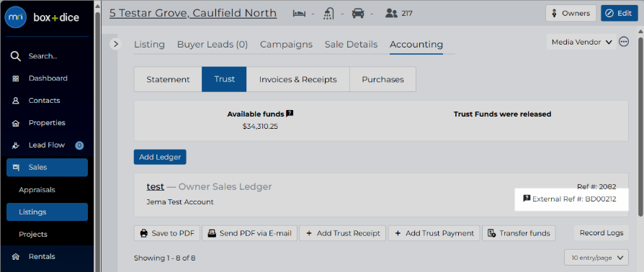
Task: Open the Media Vendor dropdown
Action: coord(581,42)
